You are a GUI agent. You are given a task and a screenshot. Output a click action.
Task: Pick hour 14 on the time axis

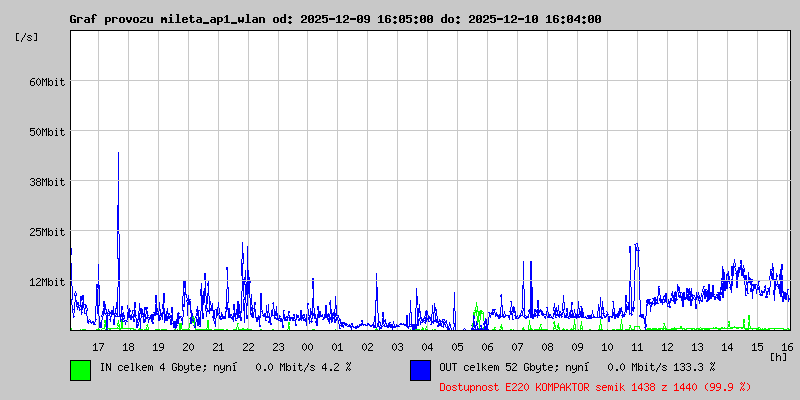[x=728, y=346]
